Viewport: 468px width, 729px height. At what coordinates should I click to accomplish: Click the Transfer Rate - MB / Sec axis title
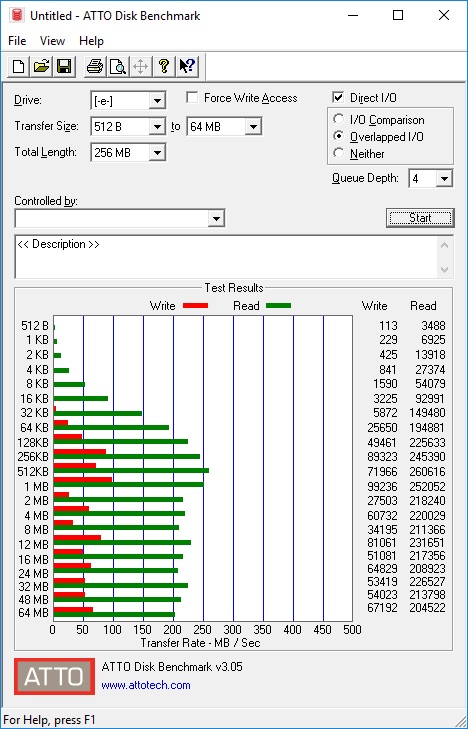[x=200, y=643]
